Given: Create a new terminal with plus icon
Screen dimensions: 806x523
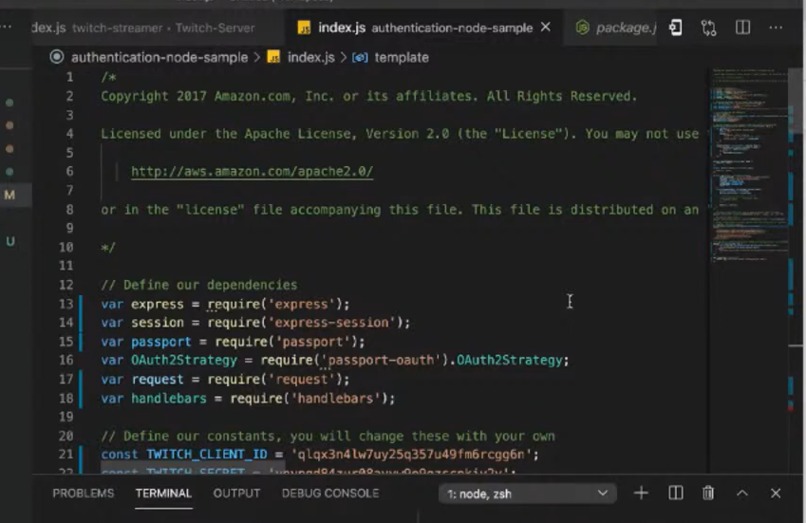Looking at the screenshot, I should [x=640, y=493].
